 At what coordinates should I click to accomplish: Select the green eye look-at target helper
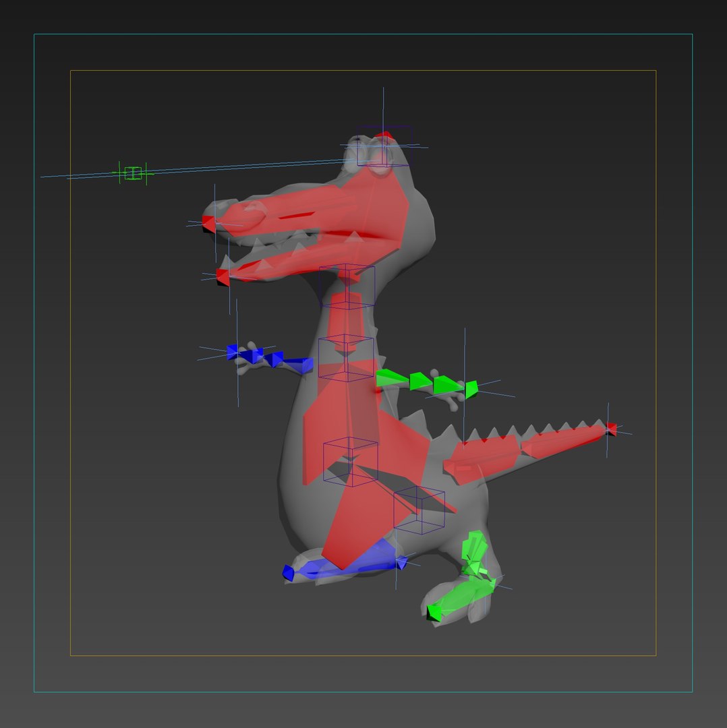(x=133, y=173)
